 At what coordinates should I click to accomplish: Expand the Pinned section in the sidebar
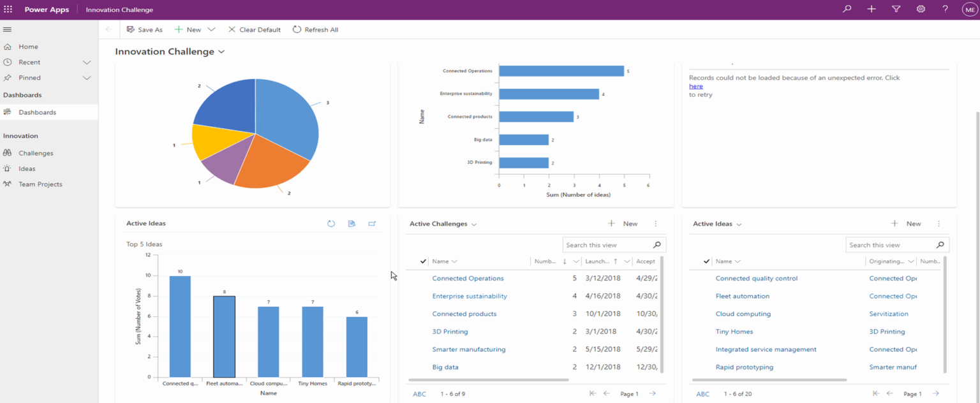(x=86, y=77)
